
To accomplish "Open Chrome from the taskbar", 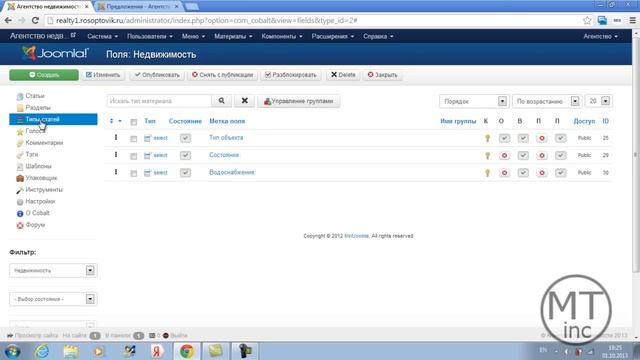I will pyautogui.click(x=187, y=351).
